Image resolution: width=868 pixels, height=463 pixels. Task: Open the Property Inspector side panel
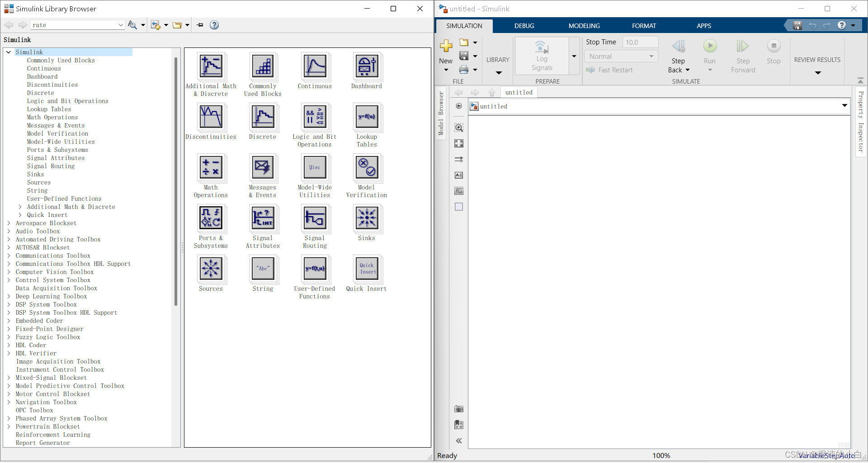pos(861,122)
